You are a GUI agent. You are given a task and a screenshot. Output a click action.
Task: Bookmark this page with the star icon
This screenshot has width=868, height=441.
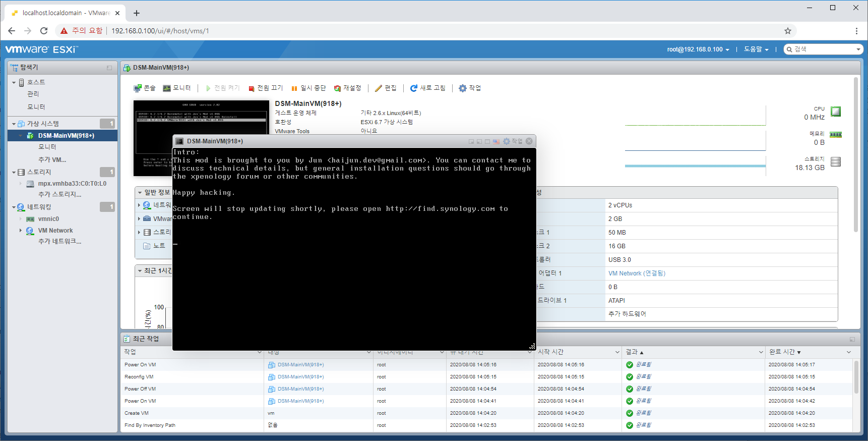[788, 31]
